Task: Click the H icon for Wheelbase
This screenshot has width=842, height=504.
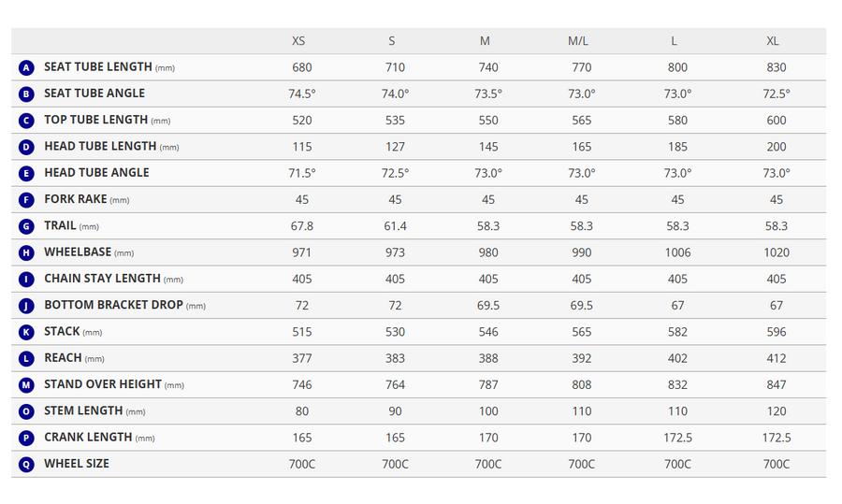Action: point(26,252)
